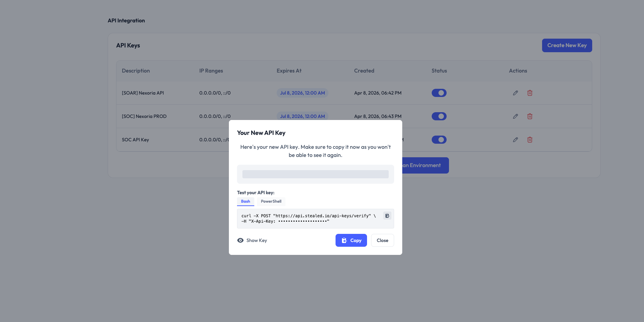Switch to the PowerShell tab
This screenshot has width=644, height=322.
[x=271, y=201]
